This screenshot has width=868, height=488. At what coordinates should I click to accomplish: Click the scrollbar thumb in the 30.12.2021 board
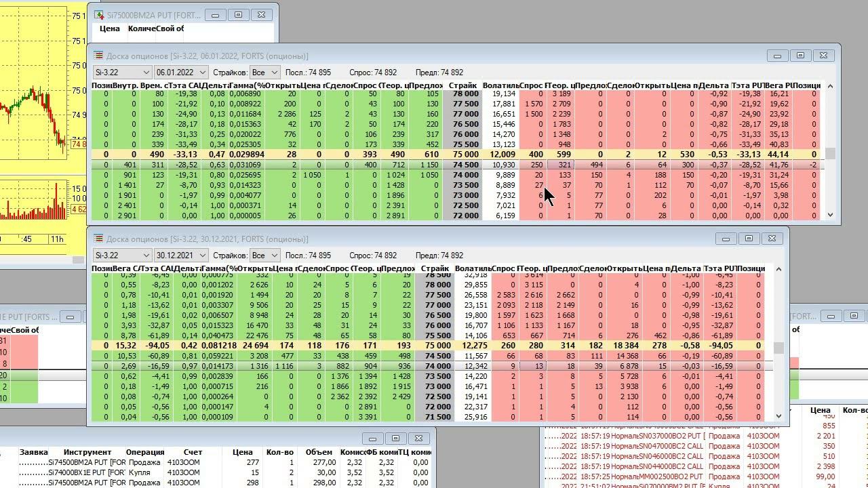[778, 348]
